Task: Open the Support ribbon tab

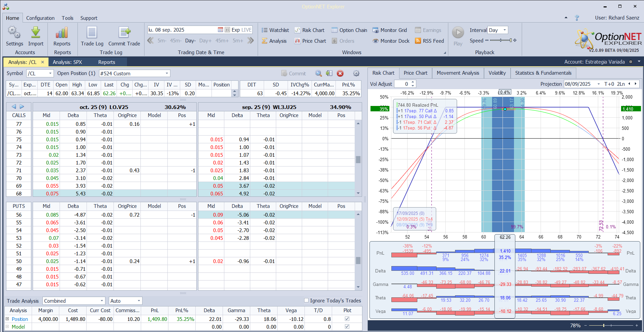Action: (89, 18)
